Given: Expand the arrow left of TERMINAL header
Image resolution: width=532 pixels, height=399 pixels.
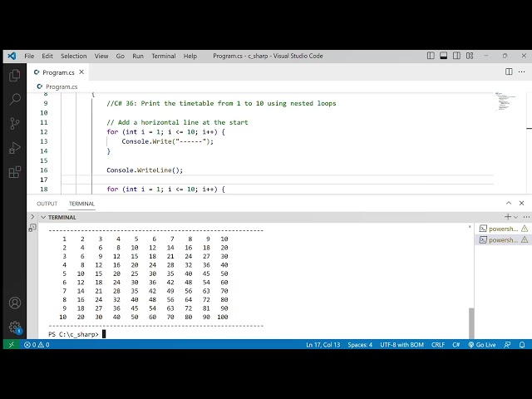Looking at the screenshot, I should tap(32, 217).
